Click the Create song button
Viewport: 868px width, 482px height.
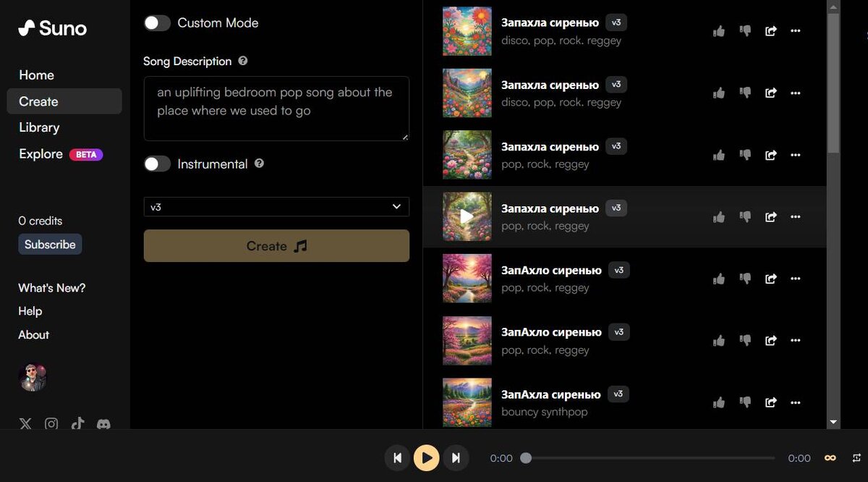pyautogui.click(x=276, y=246)
